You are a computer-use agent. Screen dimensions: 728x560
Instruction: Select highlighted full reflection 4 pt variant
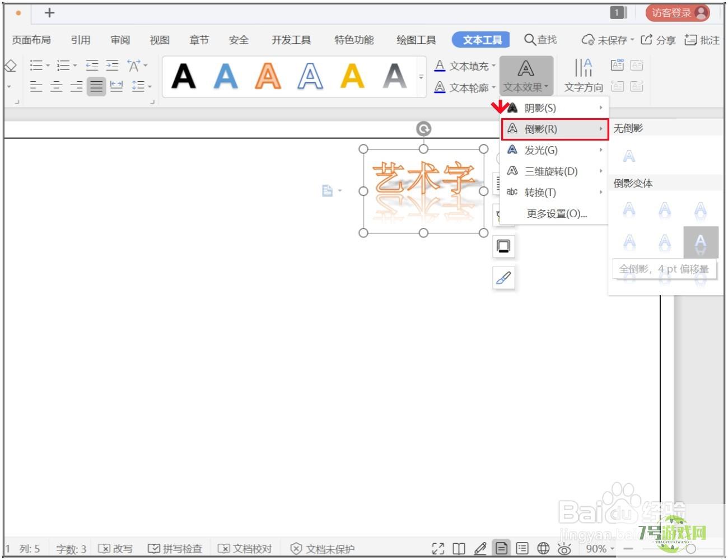(x=701, y=242)
